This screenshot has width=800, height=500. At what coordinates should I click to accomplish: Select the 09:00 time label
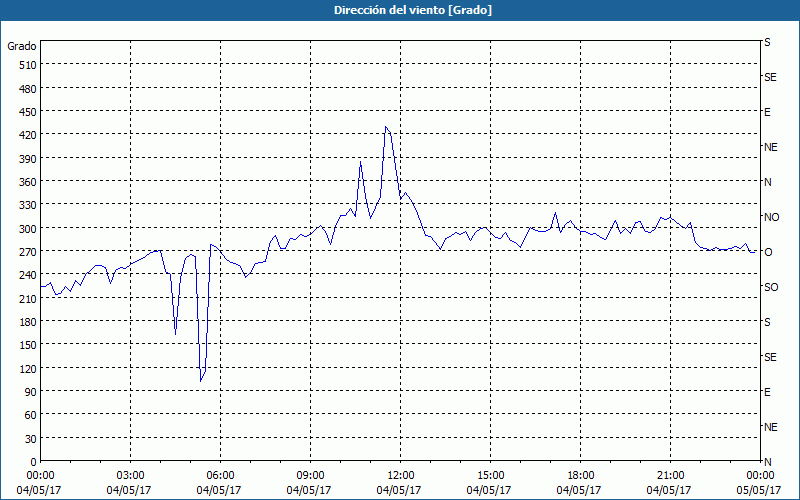310,476
